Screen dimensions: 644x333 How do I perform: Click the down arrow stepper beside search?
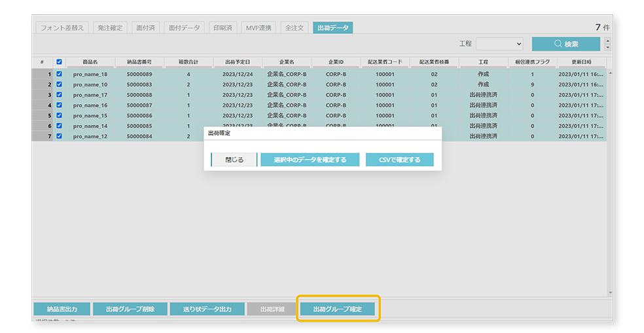click(608, 47)
